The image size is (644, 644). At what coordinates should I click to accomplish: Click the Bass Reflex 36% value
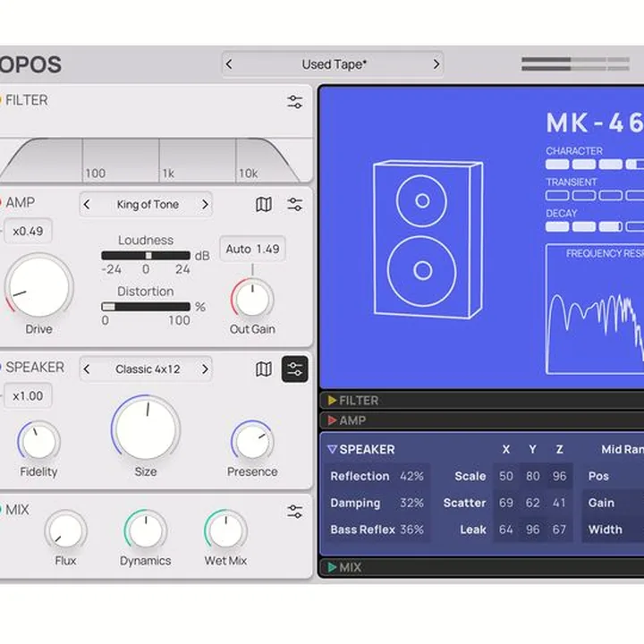click(412, 530)
